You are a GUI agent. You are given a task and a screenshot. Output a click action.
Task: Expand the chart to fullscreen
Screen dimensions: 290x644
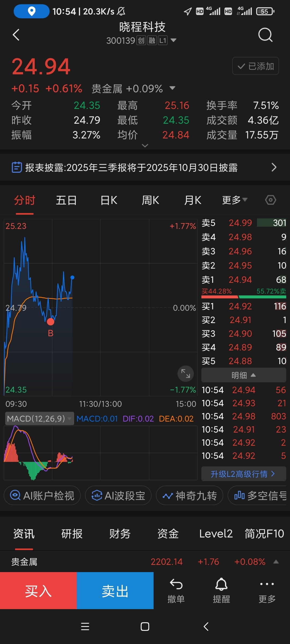tap(186, 373)
